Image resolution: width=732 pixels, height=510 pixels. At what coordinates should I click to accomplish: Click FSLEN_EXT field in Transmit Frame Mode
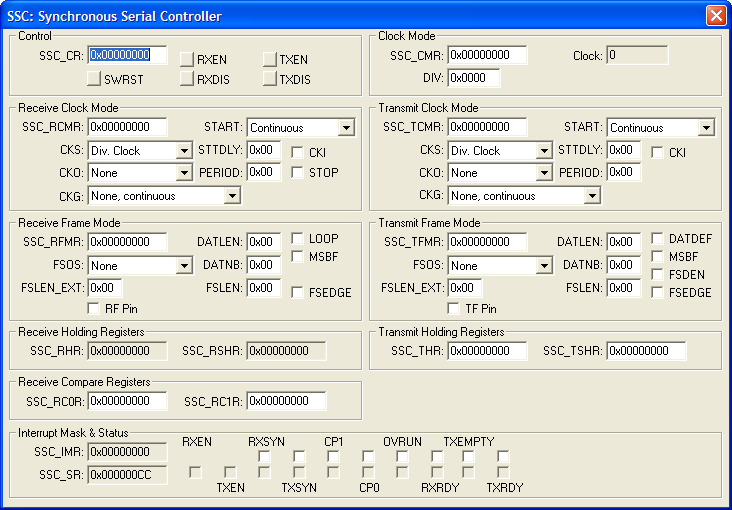pos(465,288)
